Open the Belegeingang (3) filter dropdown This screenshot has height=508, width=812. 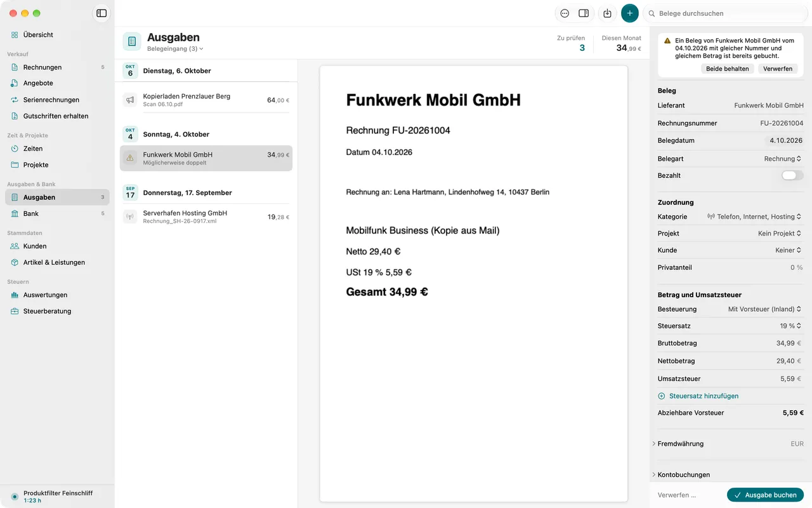pos(175,49)
